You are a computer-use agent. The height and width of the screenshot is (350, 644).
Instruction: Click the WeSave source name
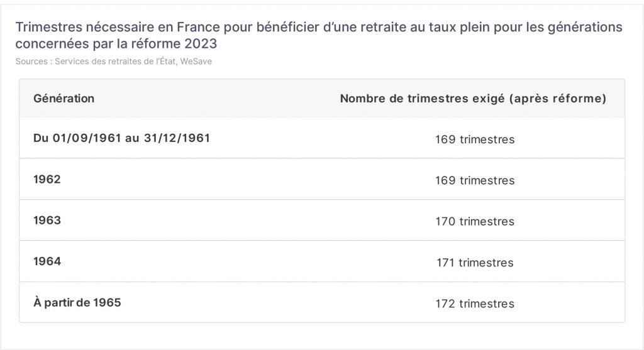[196, 62]
